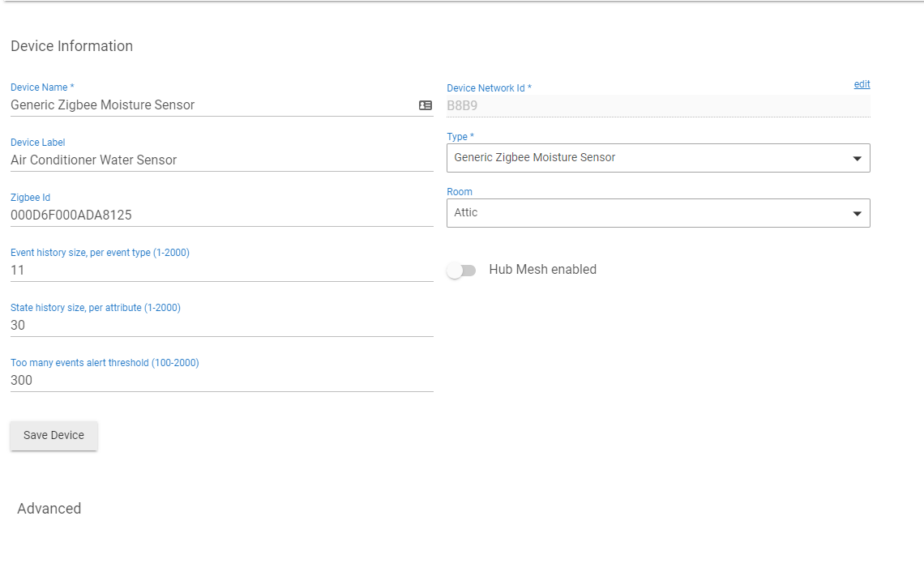Viewport: 924px width, 563px height.
Task: Click the contact card icon in Device Name
Action: point(426,105)
